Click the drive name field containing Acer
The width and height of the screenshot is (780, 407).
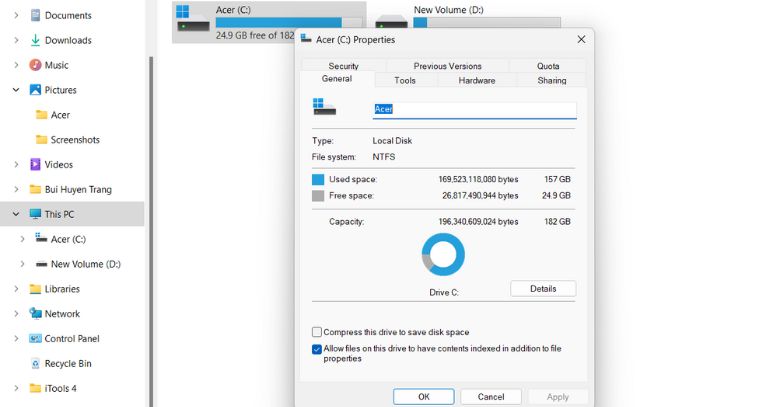475,109
